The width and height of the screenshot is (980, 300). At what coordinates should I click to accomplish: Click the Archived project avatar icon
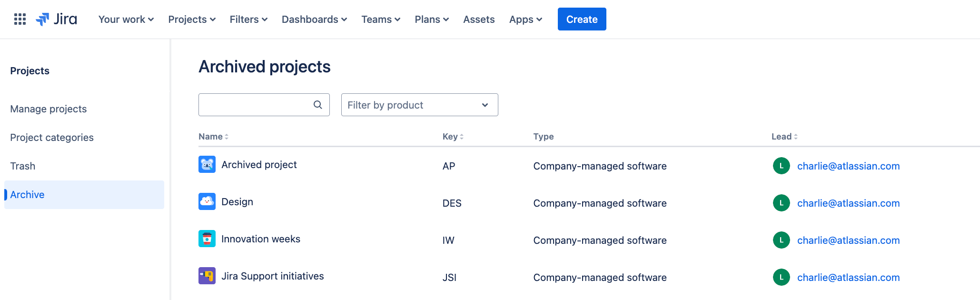(x=207, y=164)
